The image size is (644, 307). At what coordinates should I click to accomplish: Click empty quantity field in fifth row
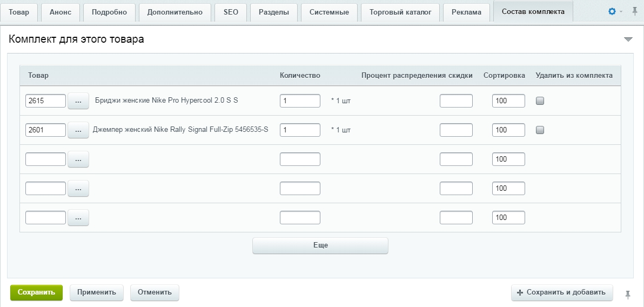click(300, 217)
